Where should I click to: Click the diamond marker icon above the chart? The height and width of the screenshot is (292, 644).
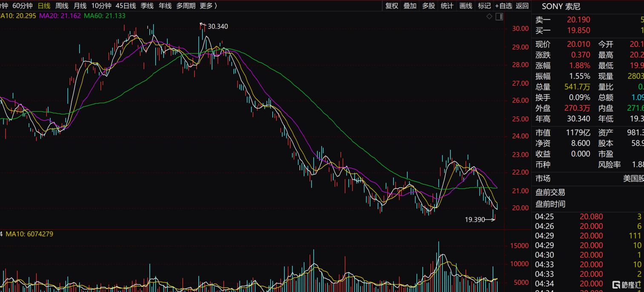[489, 16]
